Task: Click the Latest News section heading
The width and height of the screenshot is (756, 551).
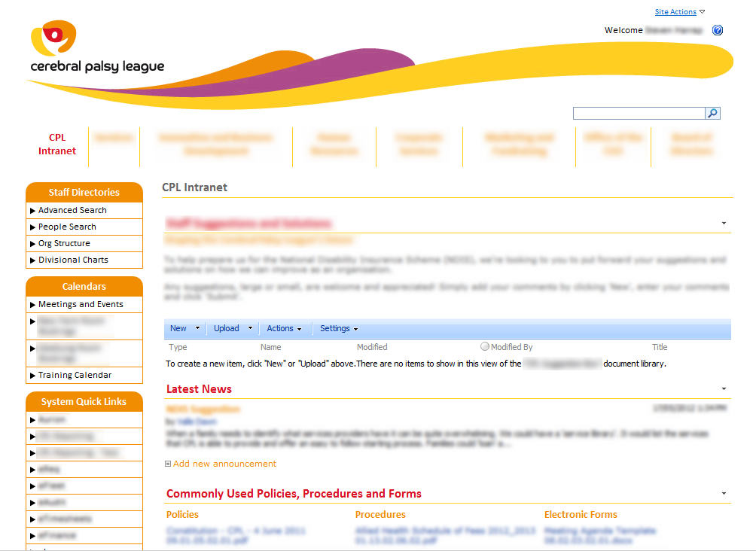Action: point(199,389)
